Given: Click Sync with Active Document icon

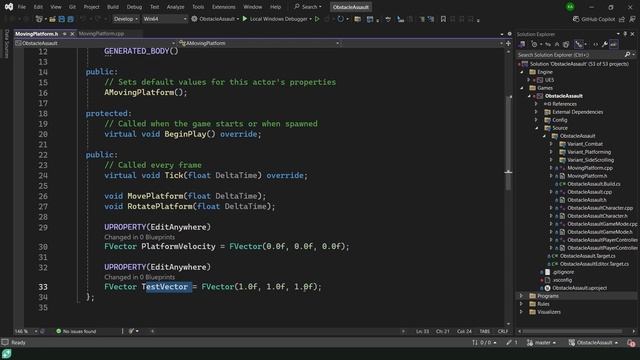Looking at the screenshot, I should coord(548,44).
